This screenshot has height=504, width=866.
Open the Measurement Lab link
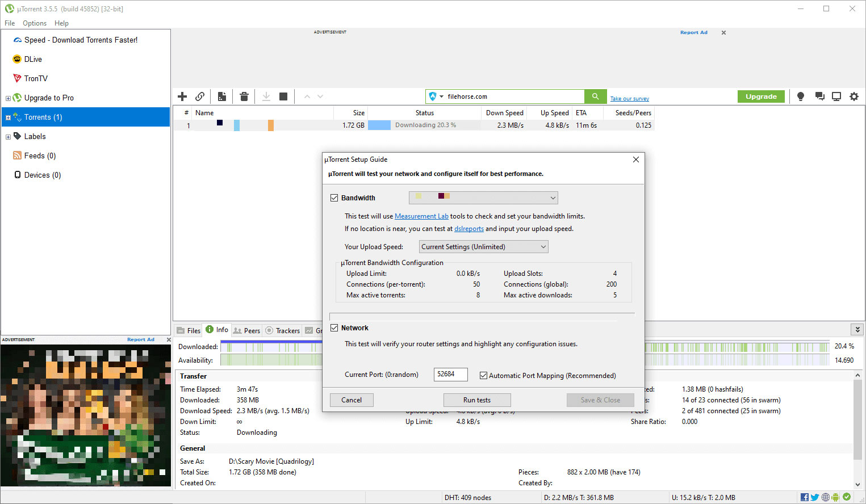tap(421, 216)
